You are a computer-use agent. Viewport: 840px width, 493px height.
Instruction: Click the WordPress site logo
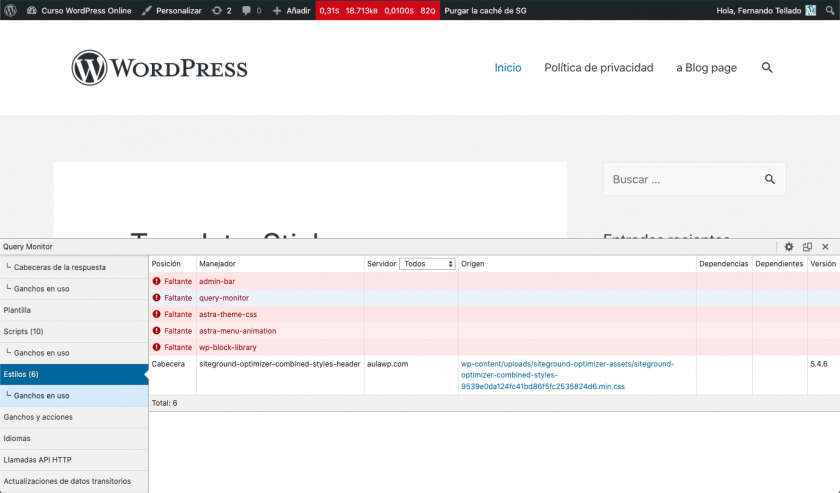[159, 68]
